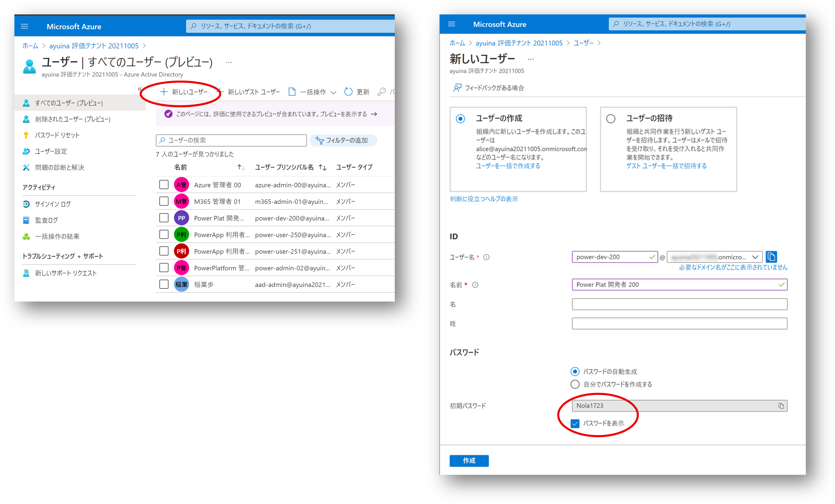Viewport: 835px width, 504px height.
Task: Sort by 名前 column arrow
Action: tap(241, 167)
